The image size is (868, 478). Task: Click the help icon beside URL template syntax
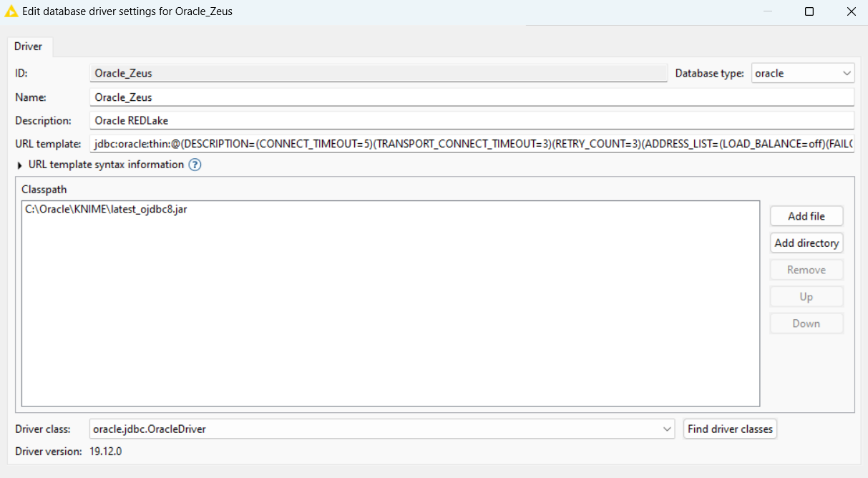tap(195, 165)
